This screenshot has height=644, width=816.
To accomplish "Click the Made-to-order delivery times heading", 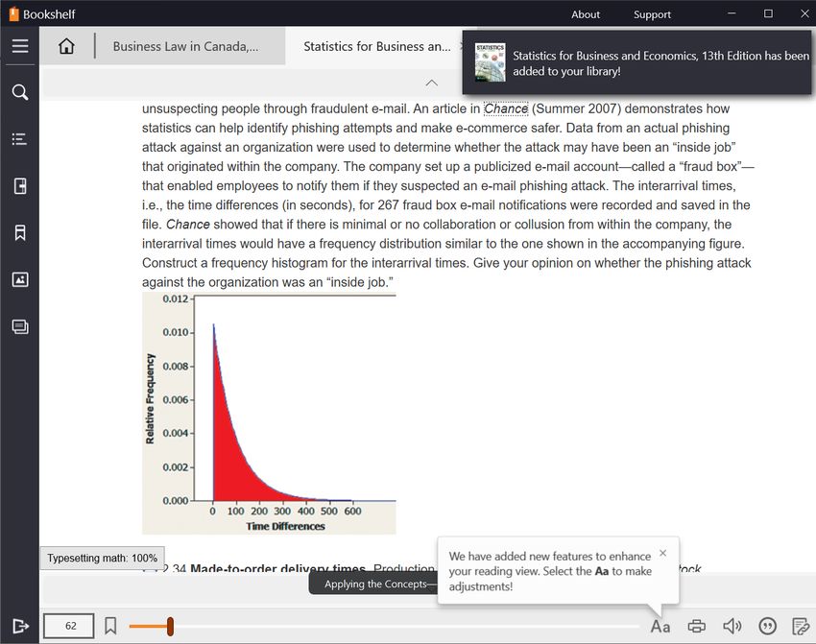I will coord(277,568).
